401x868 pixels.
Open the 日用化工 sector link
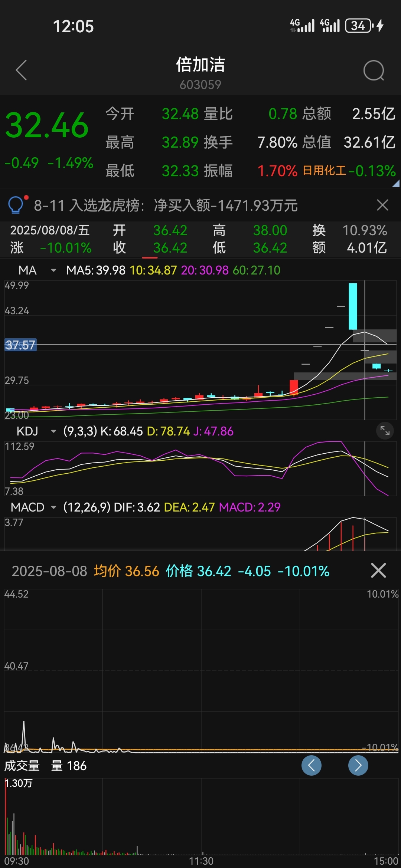click(x=324, y=171)
